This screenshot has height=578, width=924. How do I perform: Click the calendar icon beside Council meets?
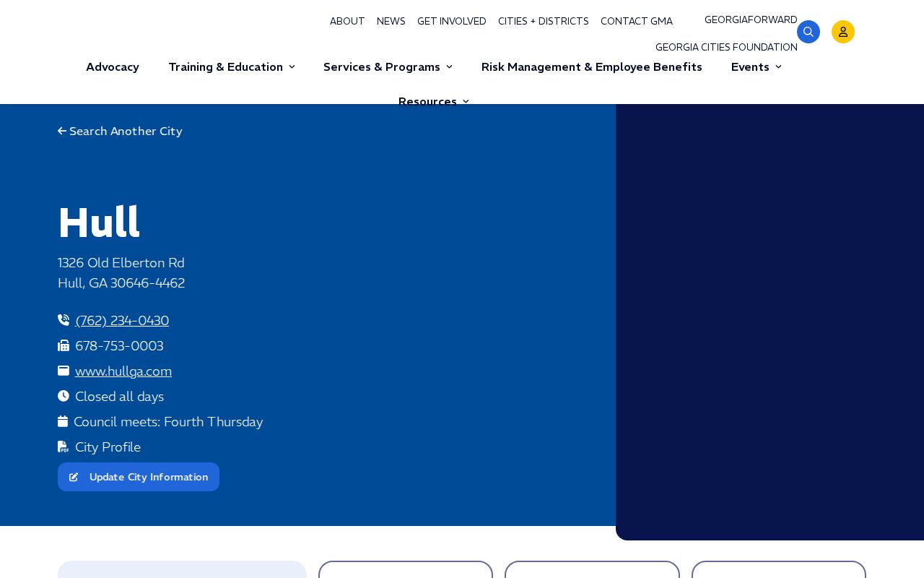pyautogui.click(x=63, y=421)
